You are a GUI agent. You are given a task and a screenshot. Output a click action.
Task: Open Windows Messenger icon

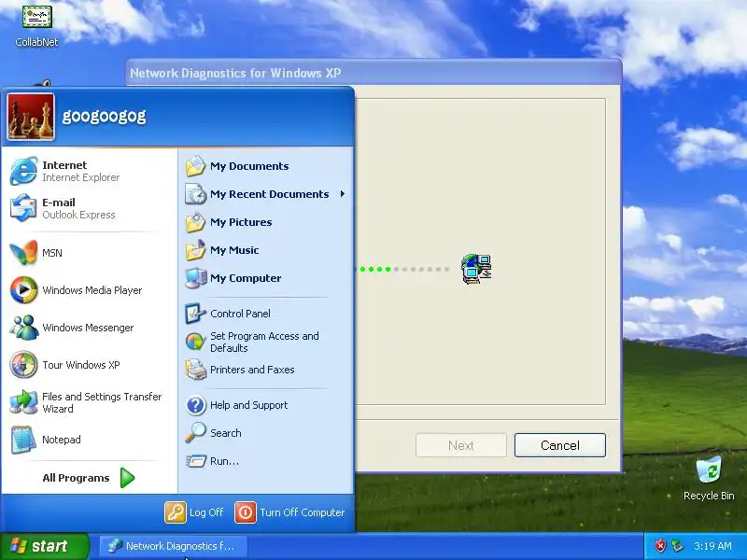(x=23, y=328)
